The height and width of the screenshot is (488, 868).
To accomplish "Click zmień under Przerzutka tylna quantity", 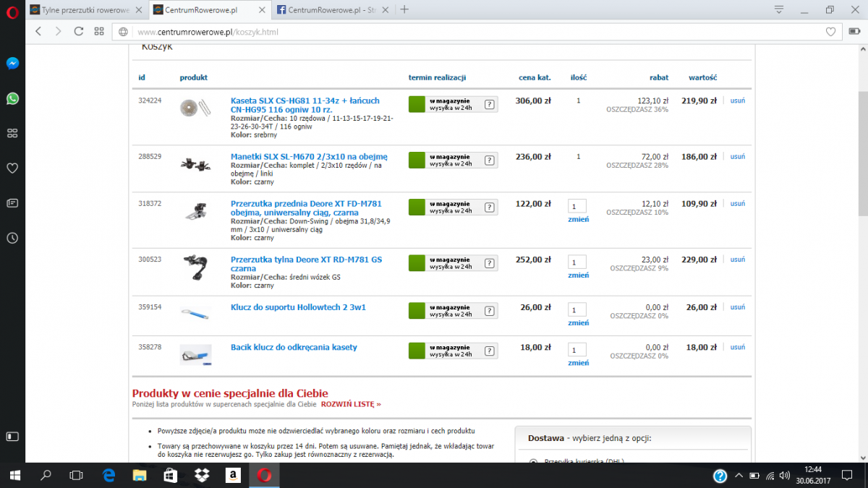I will pyautogui.click(x=578, y=275).
